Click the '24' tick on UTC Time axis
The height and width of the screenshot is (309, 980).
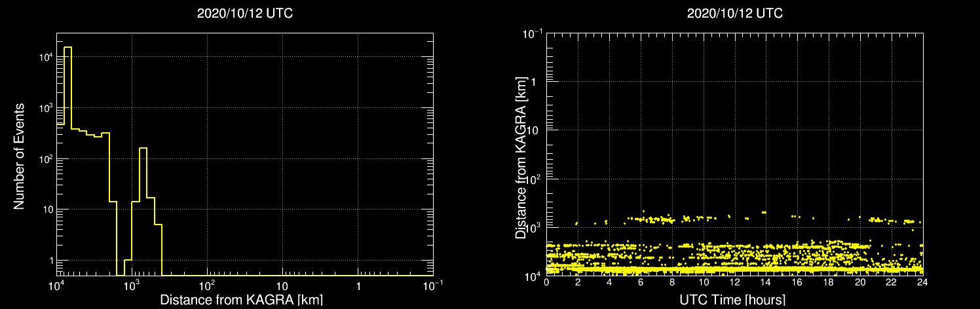click(922, 282)
